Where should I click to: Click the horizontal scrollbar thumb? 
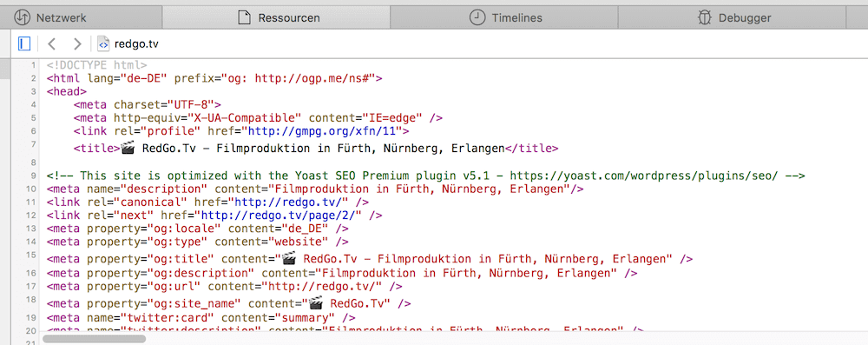coord(94,338)
